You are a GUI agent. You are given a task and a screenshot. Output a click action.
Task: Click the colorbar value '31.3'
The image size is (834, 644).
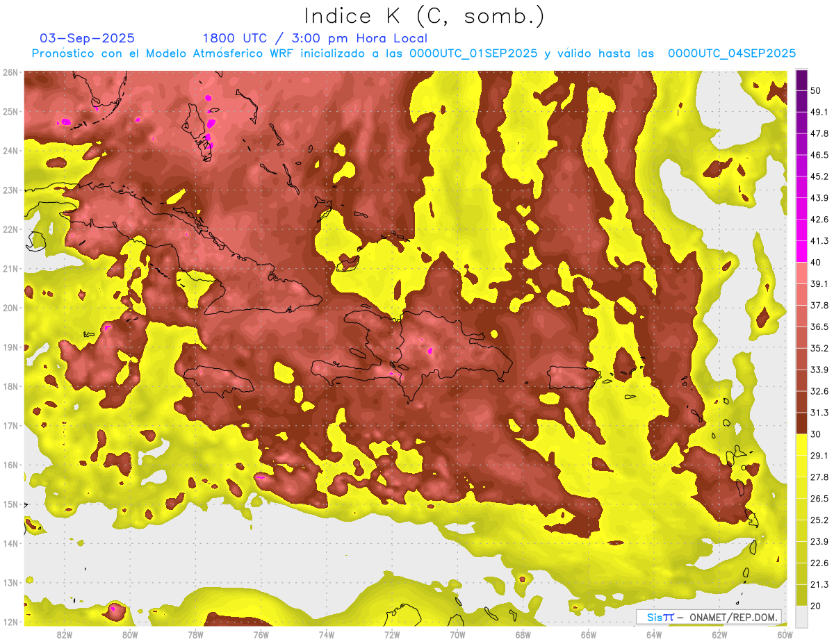(x=819, y=413)
